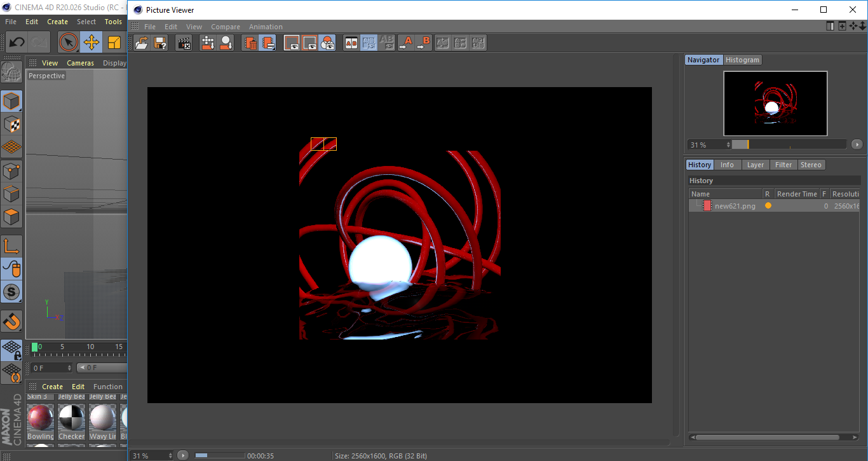Toggle the Set as B image button

pos(424,43)
